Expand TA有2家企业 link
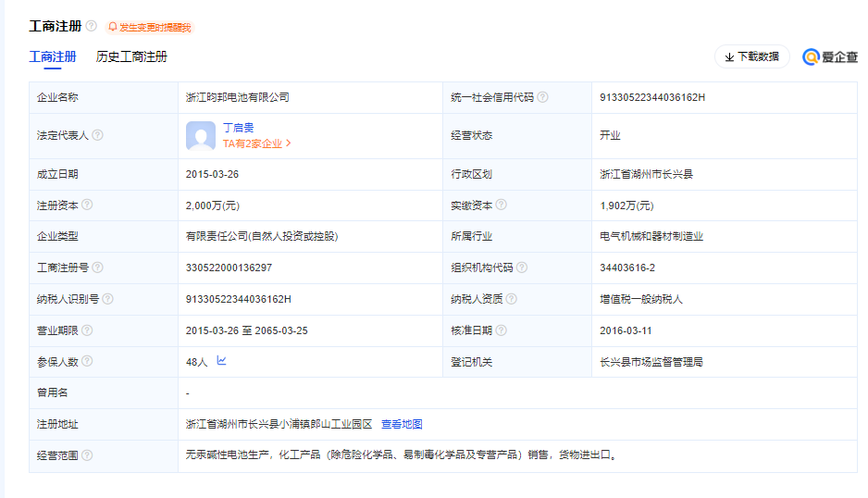The height and width of the screenshot is (498, 868). (x=257, y=143)
